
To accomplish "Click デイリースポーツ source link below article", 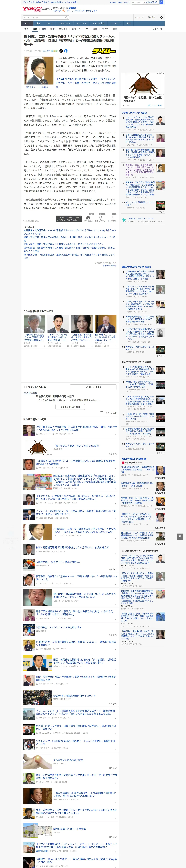I will pos(109,266).
